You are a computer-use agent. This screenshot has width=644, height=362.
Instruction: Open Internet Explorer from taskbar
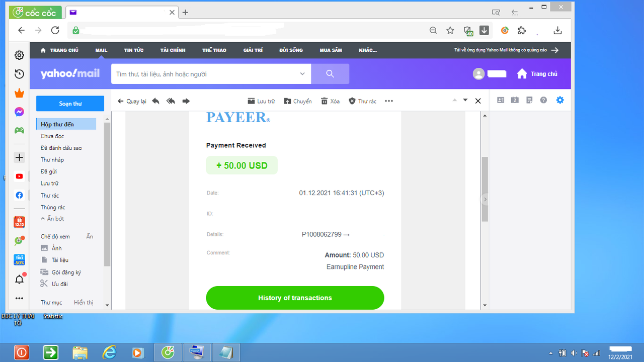click(109, 352)
